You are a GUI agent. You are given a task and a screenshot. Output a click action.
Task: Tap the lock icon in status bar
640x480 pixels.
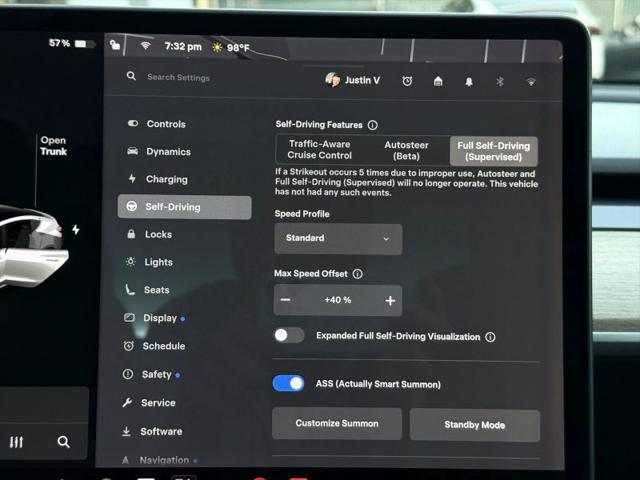pos(115,44)
